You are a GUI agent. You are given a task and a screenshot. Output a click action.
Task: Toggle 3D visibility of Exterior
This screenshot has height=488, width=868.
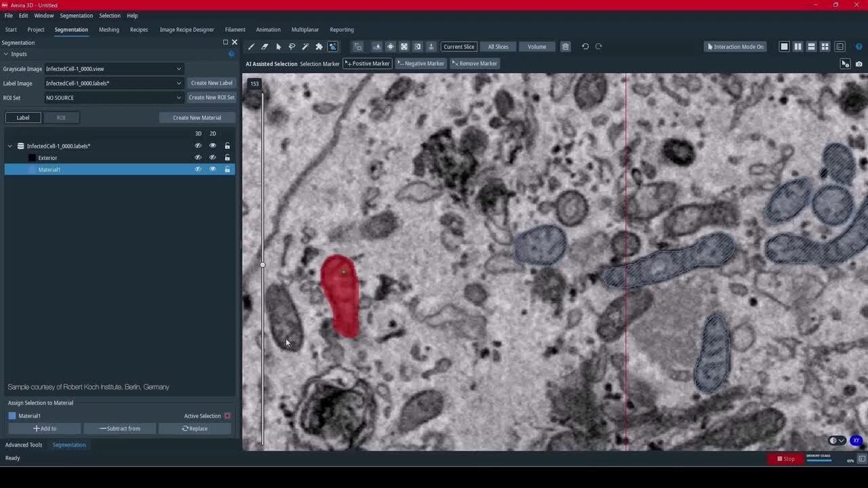[x=198, y=158]
